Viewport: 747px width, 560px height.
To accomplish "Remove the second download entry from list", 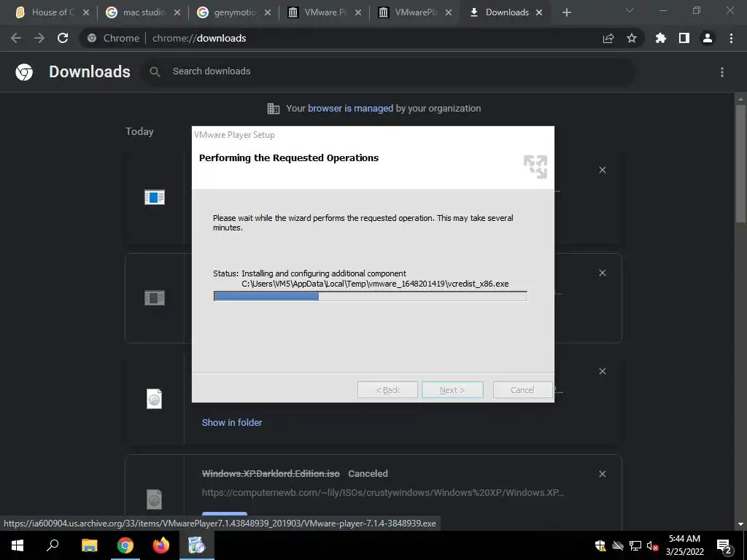I will coord(602,273).
